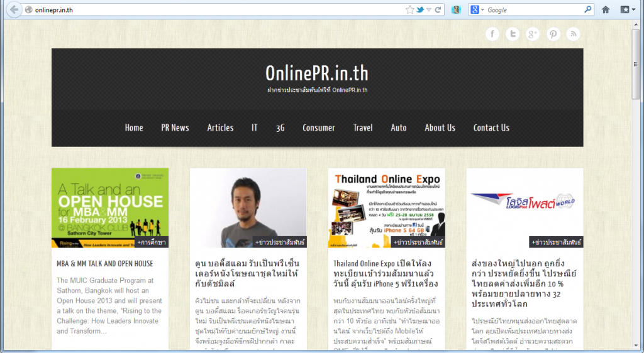
Task: Click the avatar add-on icon beside search box
Action: tap(456, 9)
